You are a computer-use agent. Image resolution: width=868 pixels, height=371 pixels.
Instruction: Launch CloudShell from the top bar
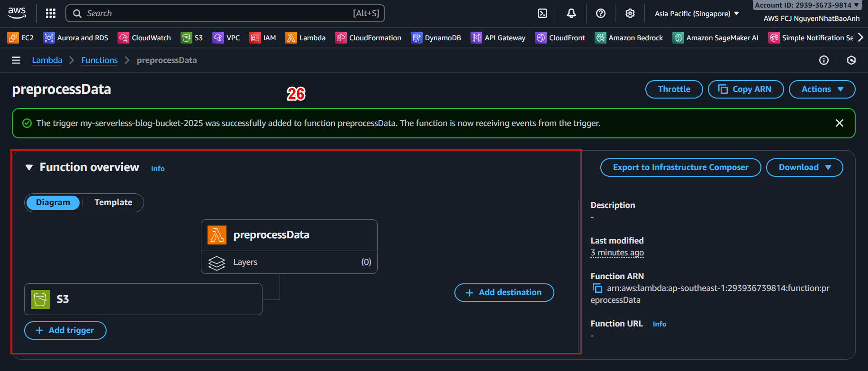tap(542, 13)
